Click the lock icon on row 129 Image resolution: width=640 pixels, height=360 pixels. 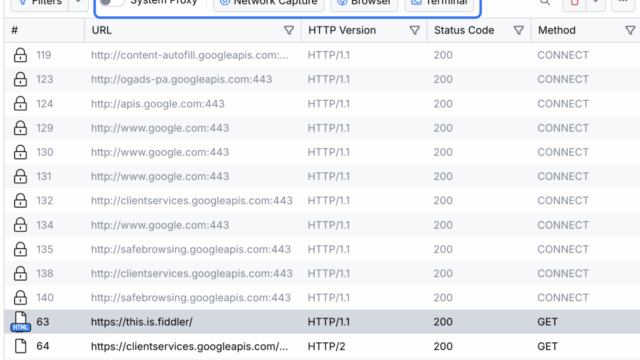coord(20,128)
